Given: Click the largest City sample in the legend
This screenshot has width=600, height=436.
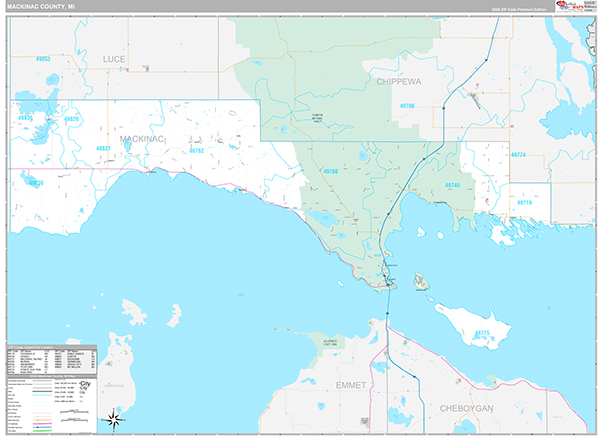Looking at the screenshot, I should pos(85,383).
